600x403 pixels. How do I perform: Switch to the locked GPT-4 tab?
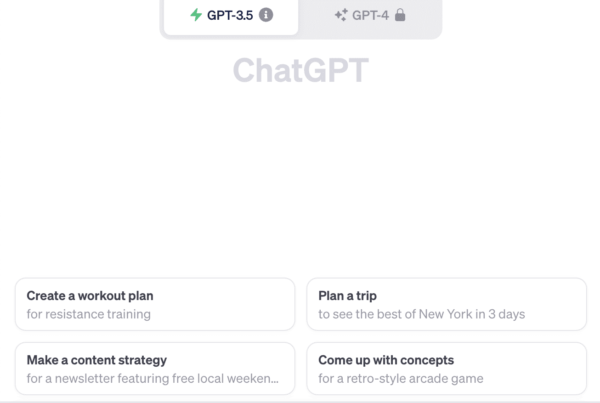coord(370,16)
